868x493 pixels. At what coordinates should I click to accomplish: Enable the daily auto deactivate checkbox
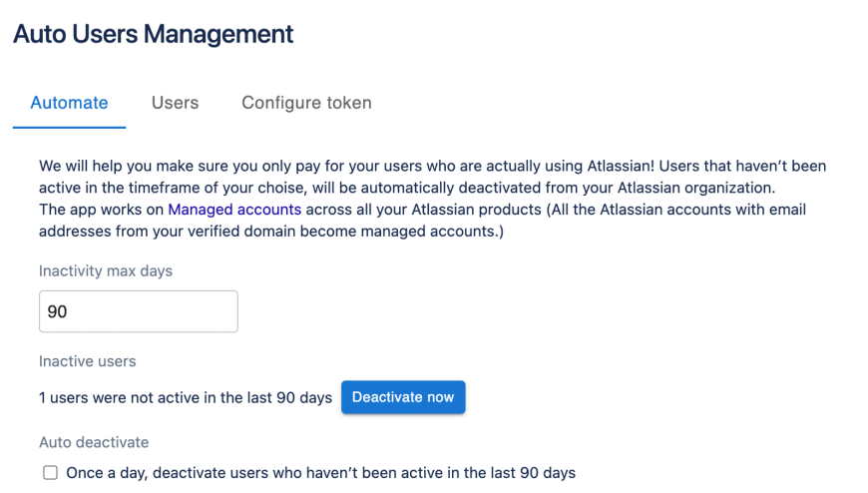pyautogui.click(x=50, y=473)
